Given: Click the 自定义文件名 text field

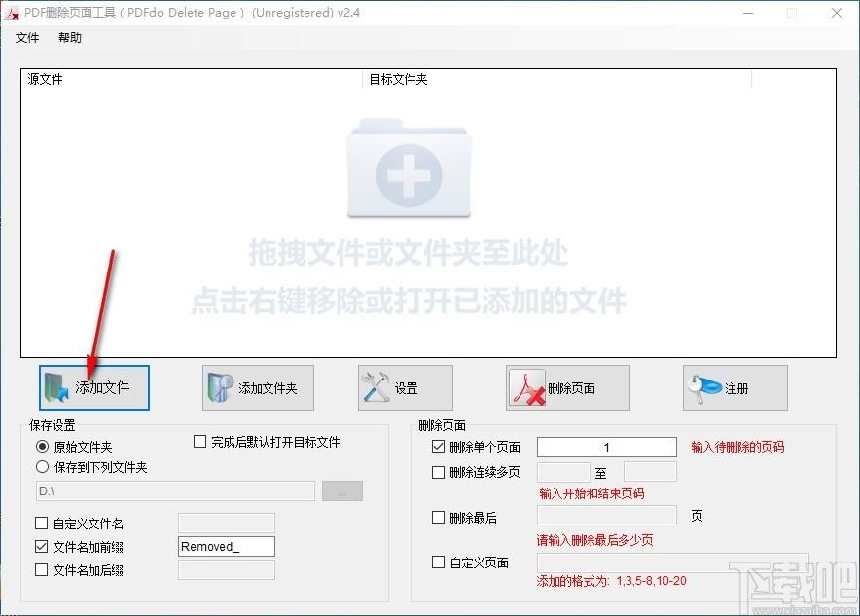Looking at the screenshot, I should pos(227,524).
